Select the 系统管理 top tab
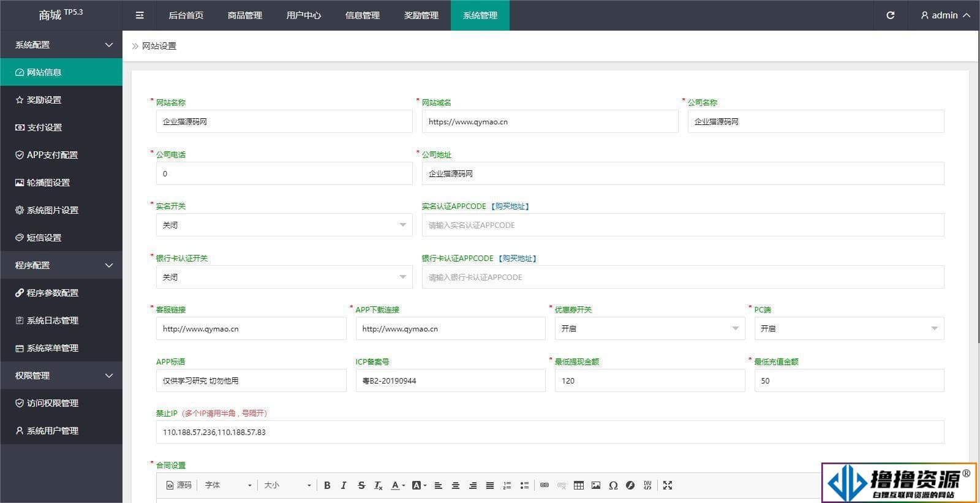This screenshot has width=980, height=503. (x=480, y=15)
